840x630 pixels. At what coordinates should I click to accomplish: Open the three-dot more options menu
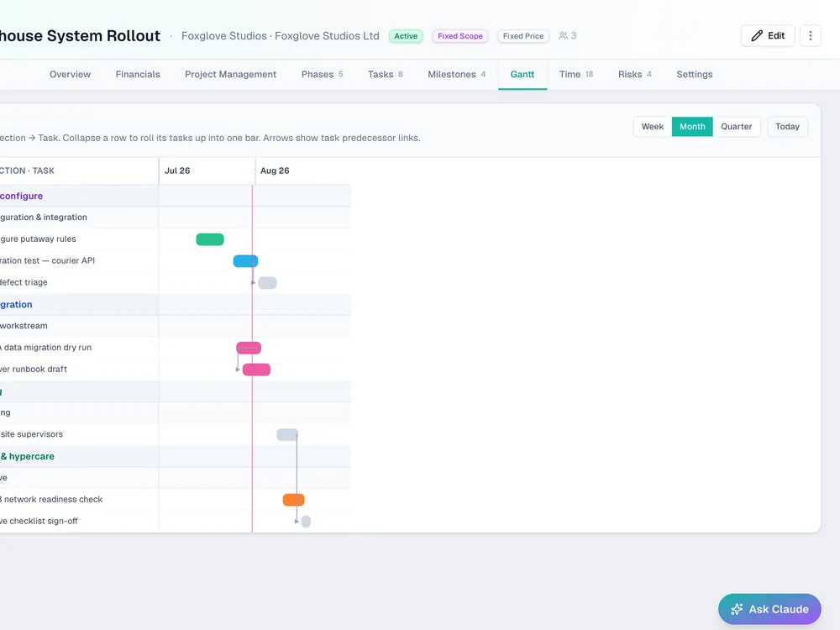[810, 36]
